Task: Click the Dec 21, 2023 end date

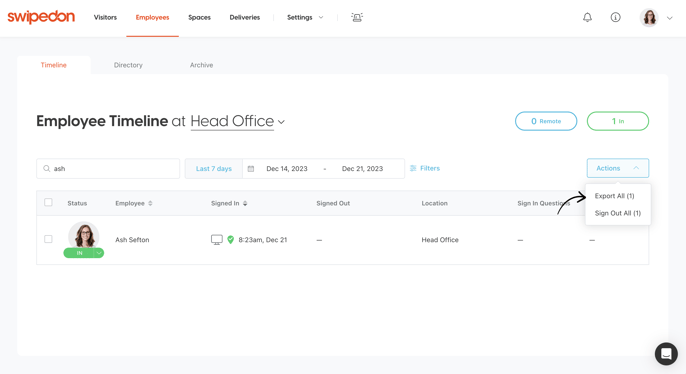Action: [362, 168]
